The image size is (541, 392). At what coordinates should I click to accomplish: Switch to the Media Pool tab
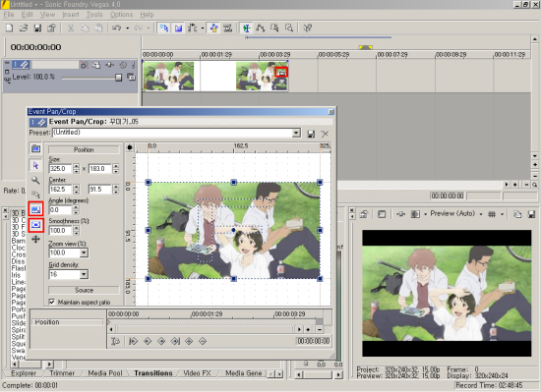tap(105, 373)
